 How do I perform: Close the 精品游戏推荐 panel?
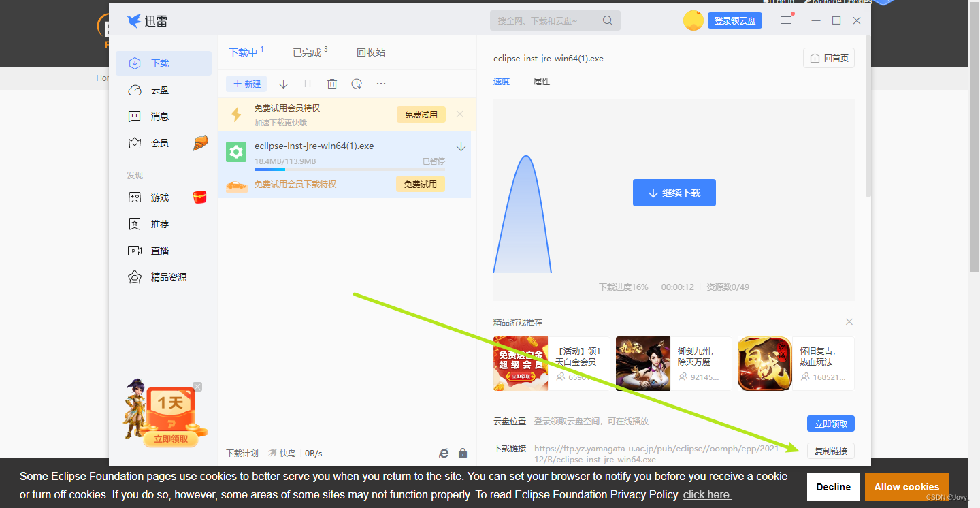coord(849,321)
